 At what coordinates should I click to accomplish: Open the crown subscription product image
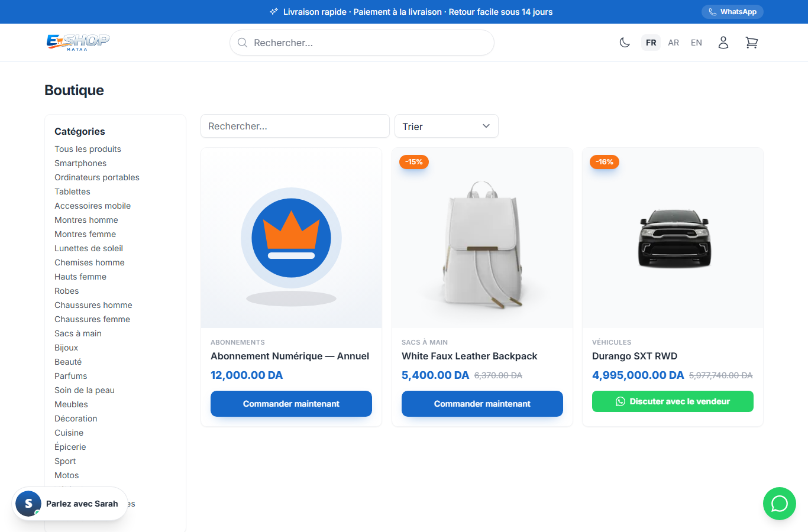coord(291,238)
